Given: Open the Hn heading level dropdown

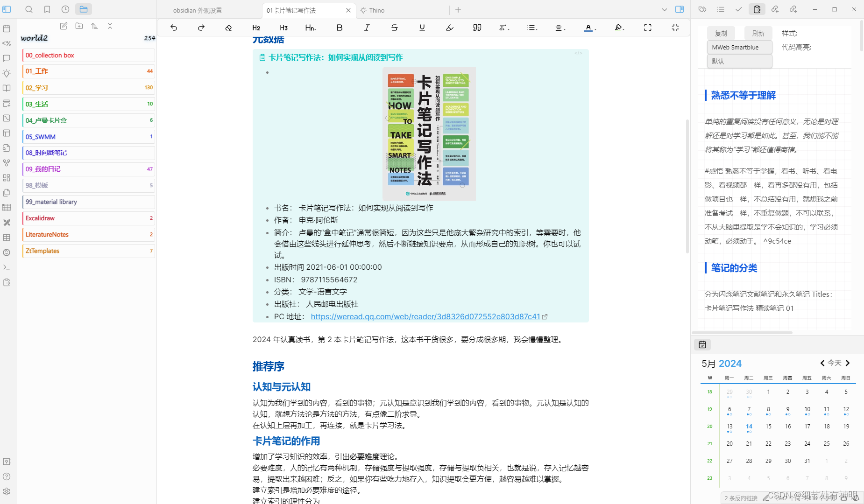Looking at the screenshot, I should tap(311, 28).
